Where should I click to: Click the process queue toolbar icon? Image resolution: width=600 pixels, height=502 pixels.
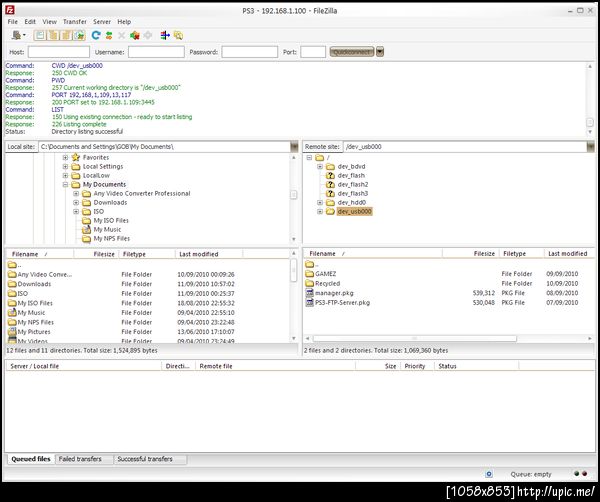[109, 35]
